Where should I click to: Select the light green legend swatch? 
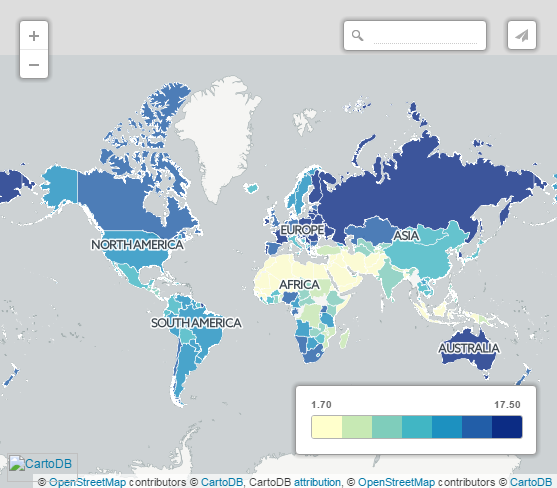point(357,427)
